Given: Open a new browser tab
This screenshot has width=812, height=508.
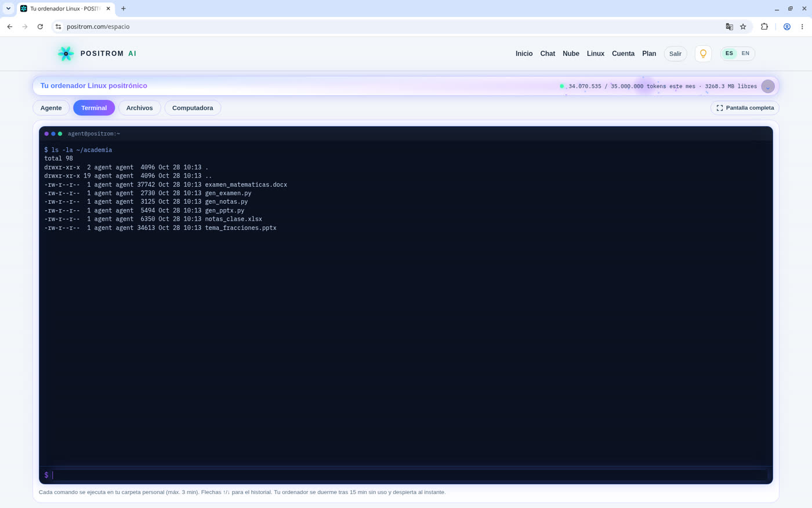Looking at the screenshot, I should click(x=124, y=9).
